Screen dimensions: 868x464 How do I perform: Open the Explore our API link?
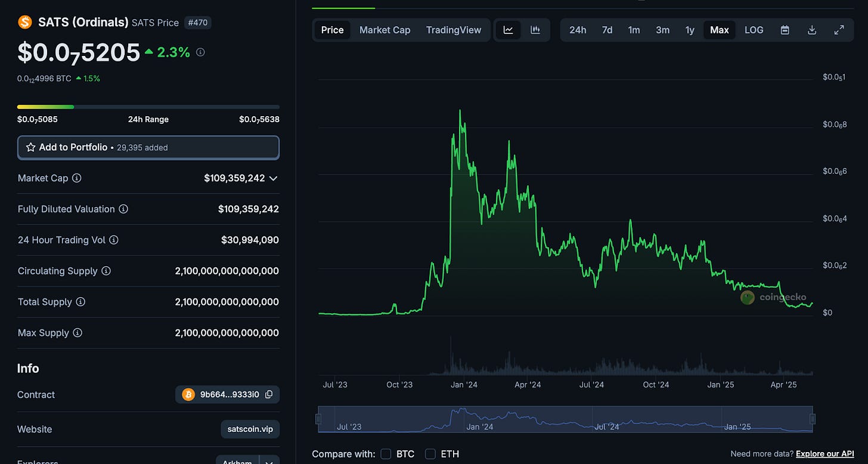824,454
